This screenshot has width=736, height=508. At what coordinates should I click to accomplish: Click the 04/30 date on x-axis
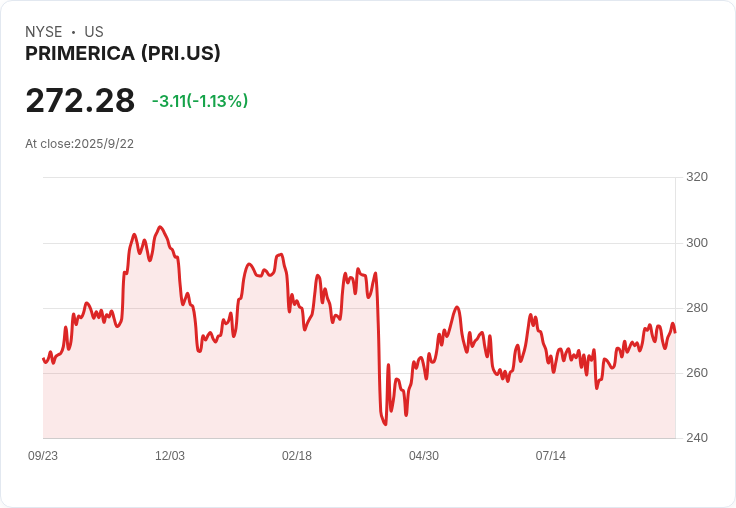(x=424, y=456)
